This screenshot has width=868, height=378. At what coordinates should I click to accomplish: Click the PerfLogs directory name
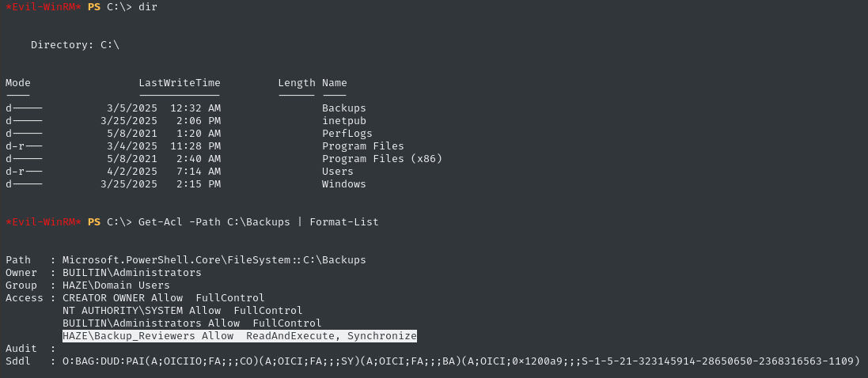click(x=347, y=133)
